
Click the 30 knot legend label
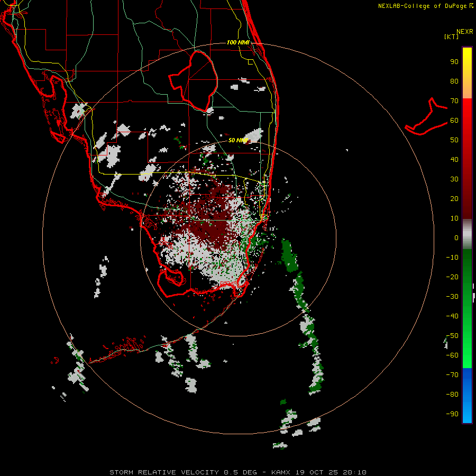tap(454, 179)
